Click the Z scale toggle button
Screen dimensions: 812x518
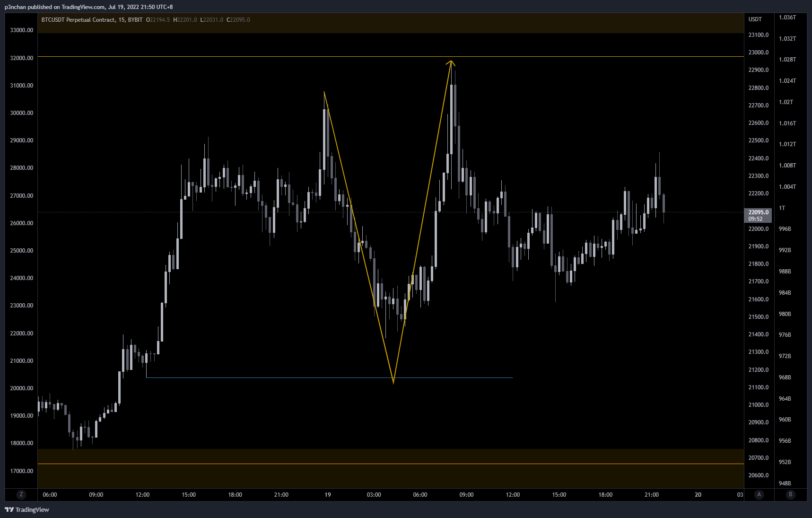coord(21,494)
